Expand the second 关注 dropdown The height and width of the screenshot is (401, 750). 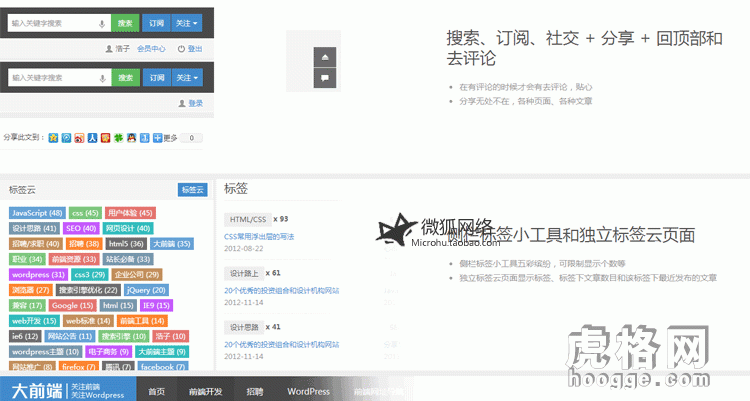click(187, 77)
